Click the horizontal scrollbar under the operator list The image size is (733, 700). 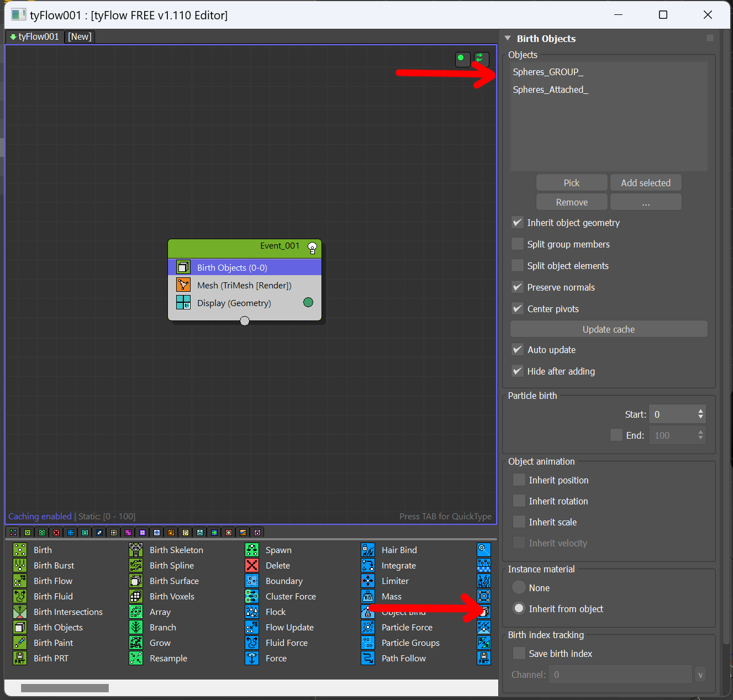[65, 688]
